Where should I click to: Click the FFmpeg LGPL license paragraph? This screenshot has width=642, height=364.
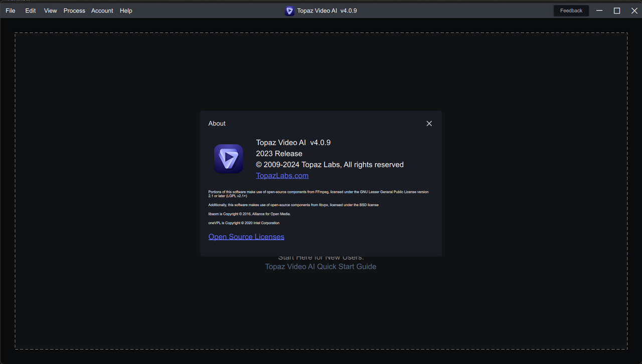[318, 194]
